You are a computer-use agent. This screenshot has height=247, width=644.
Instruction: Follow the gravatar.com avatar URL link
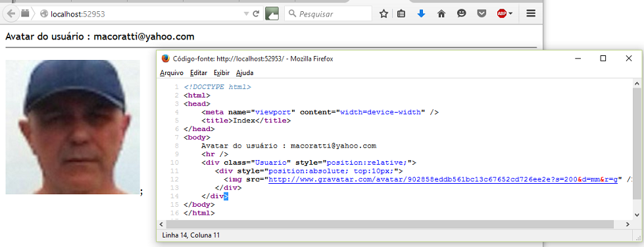pyautogui.click(x=443, y=180)
